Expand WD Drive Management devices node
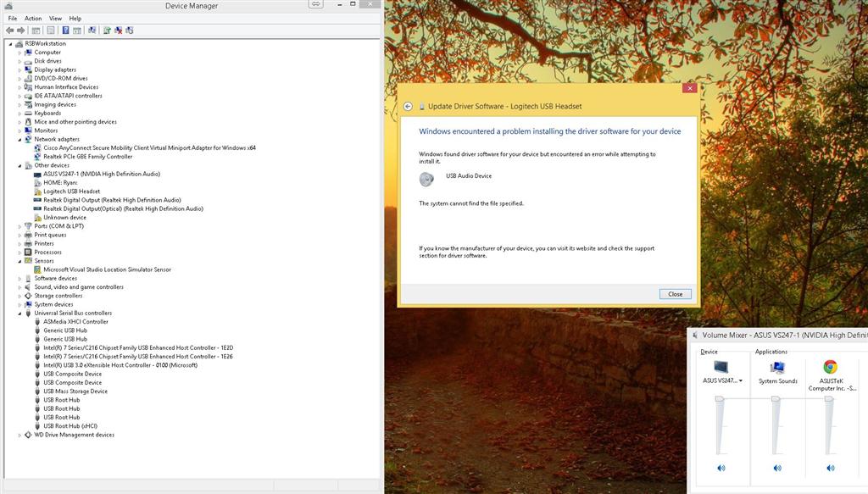Screen dimensions: 868x494 point(20,435)
